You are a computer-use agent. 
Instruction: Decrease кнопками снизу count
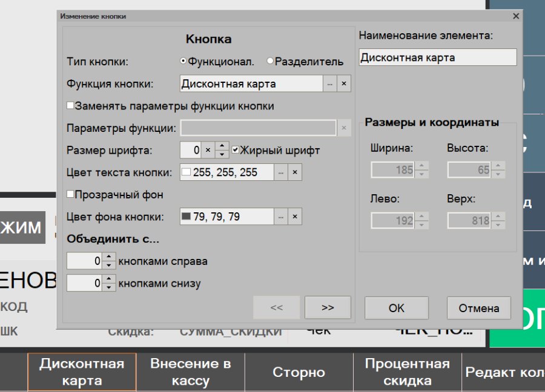[x=109, y=287]
